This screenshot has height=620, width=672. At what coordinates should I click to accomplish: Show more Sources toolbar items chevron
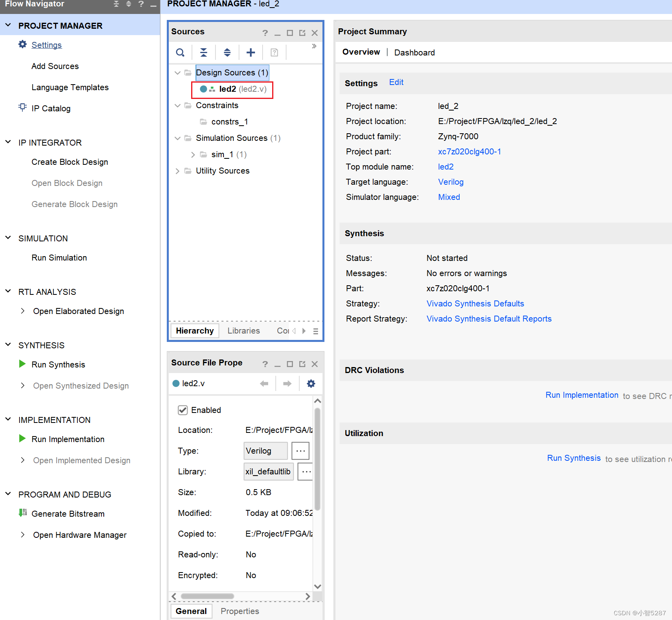click(x=314, y=46)
